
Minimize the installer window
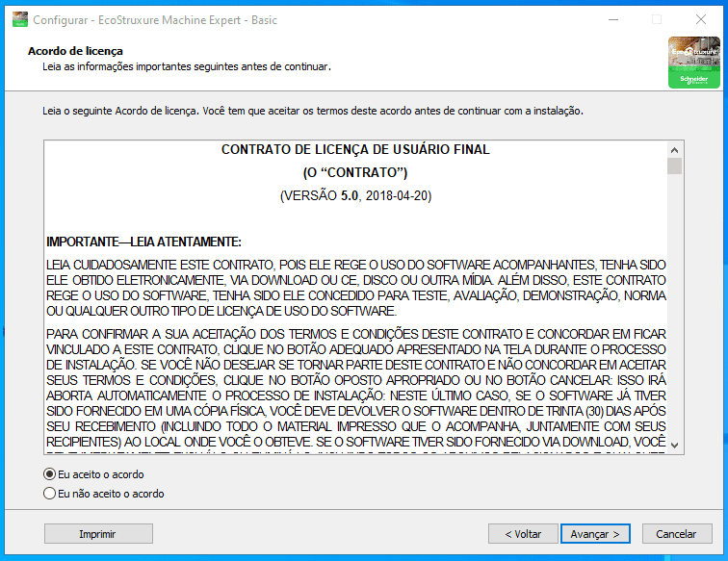(x=613, y=19)
